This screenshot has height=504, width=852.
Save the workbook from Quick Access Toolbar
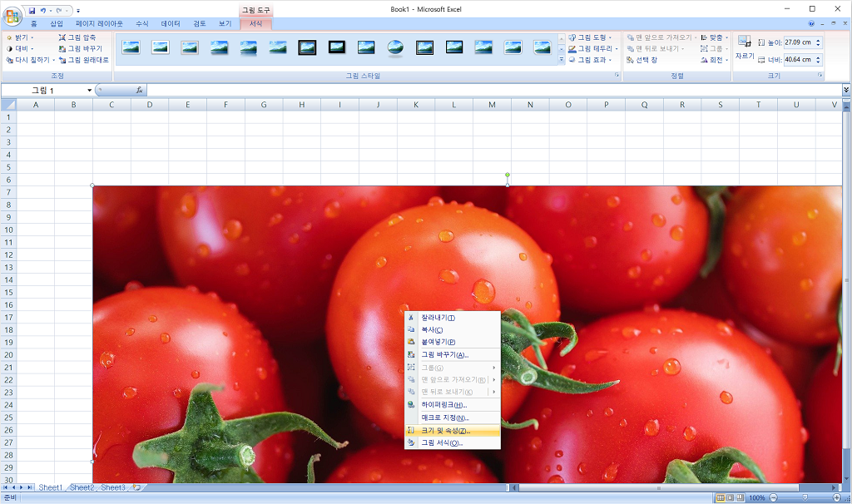[32, 10]
